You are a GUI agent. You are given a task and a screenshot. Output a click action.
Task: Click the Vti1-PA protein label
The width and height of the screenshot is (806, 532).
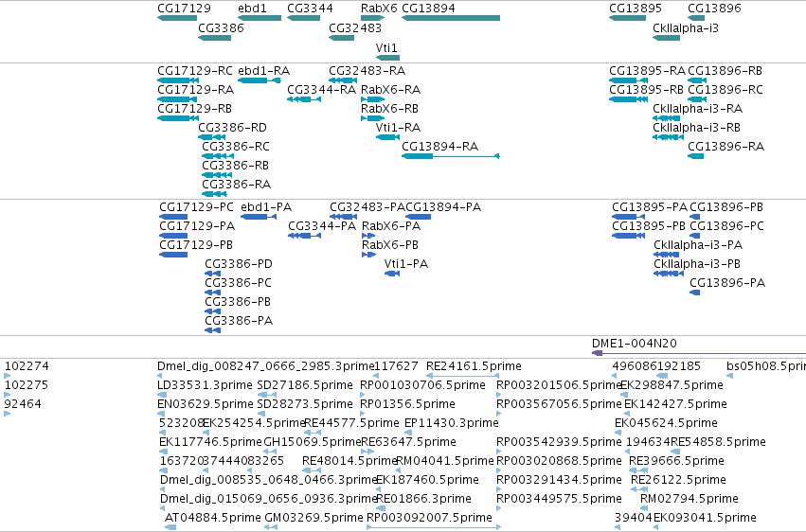pos(406,264)
